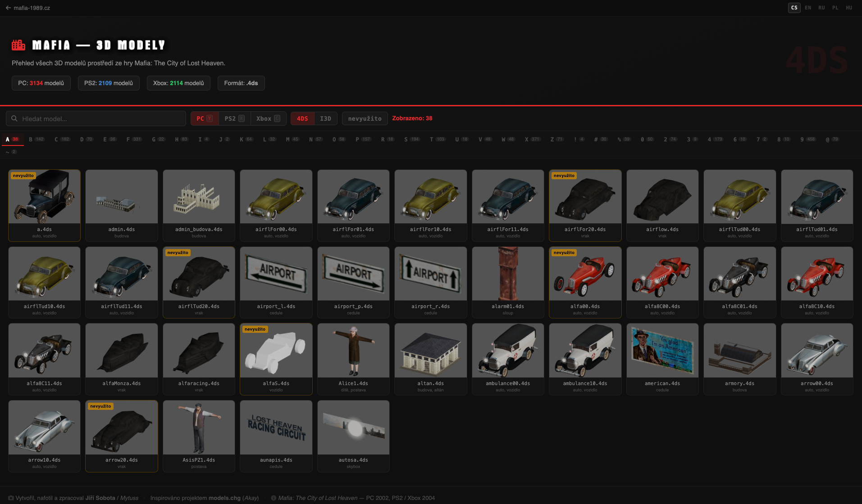The height and width of the screenshot is (504, 862).
Task: Open the aunapis.4ds racing circuit sign
Action: [276, 436]
